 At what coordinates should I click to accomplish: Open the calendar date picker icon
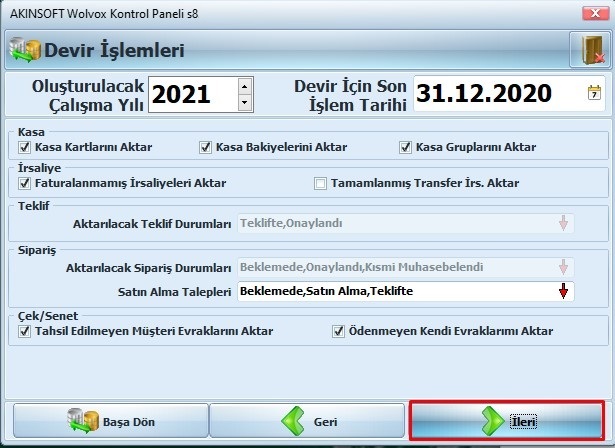click(x=594, y=93)
